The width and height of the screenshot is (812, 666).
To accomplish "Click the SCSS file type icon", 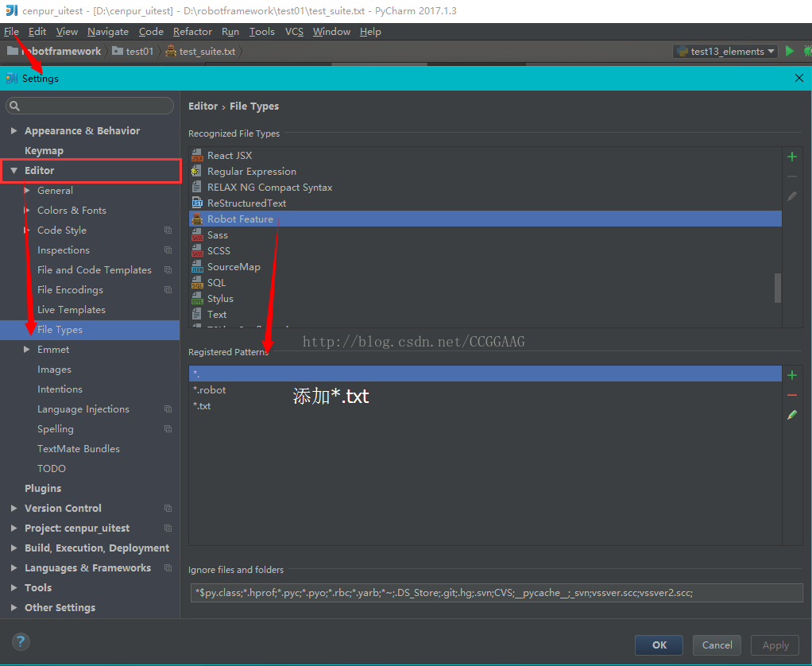I will point(197,250).
